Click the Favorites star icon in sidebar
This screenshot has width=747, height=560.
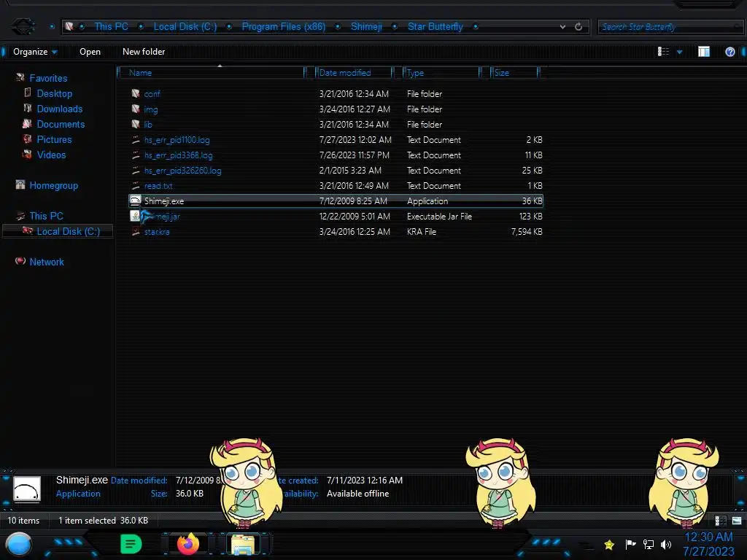coord(20,77)
